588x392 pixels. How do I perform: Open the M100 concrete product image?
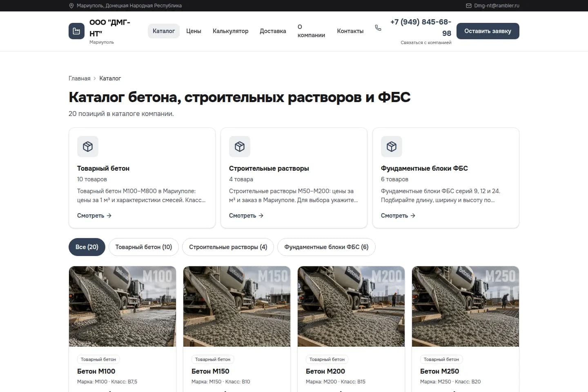click(x=122, y=306)
